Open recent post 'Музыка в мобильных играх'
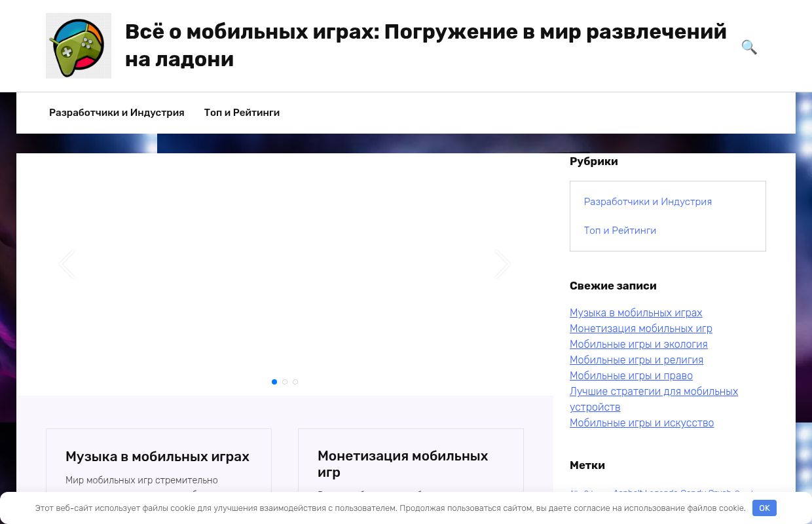 635,313
